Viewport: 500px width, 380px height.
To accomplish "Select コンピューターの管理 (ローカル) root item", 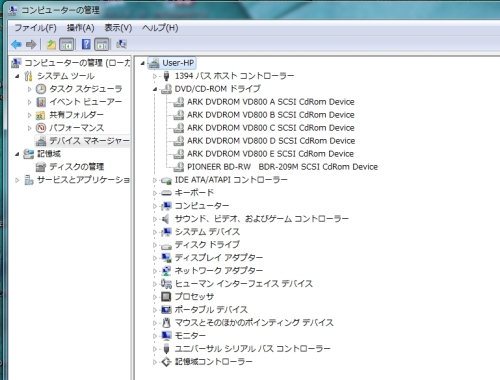I will [x=77, y=63].
